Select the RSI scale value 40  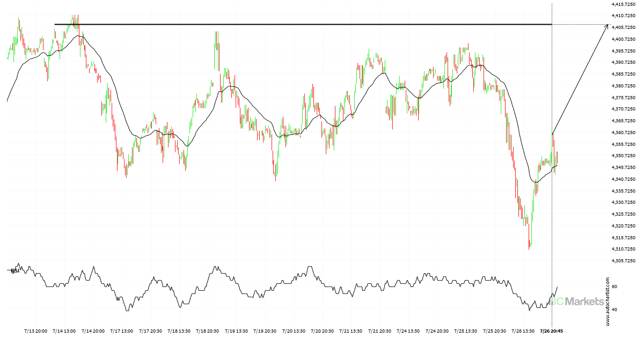tap(614, 310)
